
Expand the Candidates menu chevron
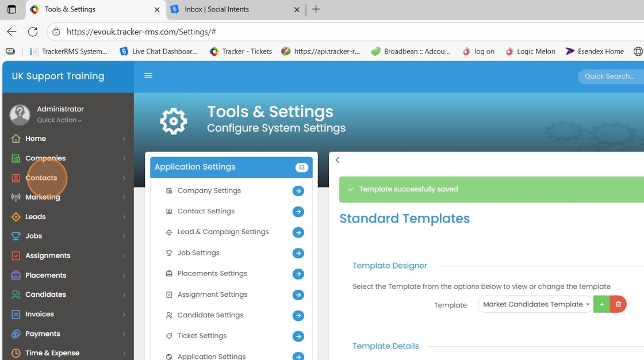tap(124, 294)
